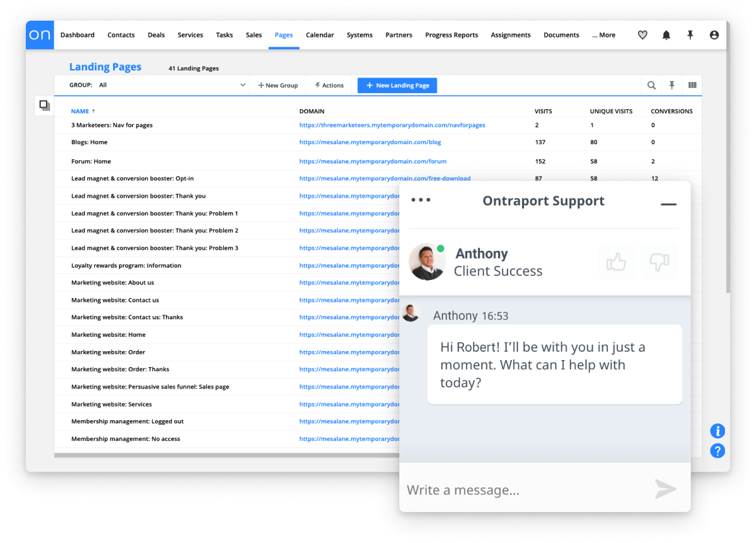Click the search icon above the table
This screenshot has width=756, height=543.
click(651, 85)
